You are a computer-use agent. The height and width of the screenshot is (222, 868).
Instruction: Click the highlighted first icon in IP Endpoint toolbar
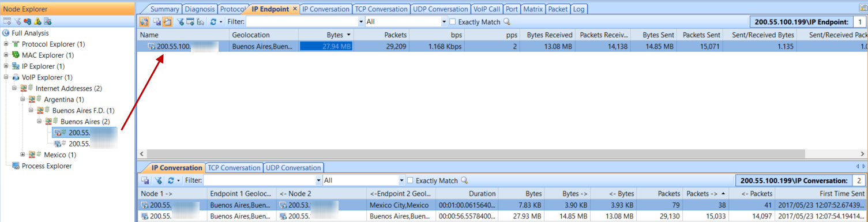(144, 21)
